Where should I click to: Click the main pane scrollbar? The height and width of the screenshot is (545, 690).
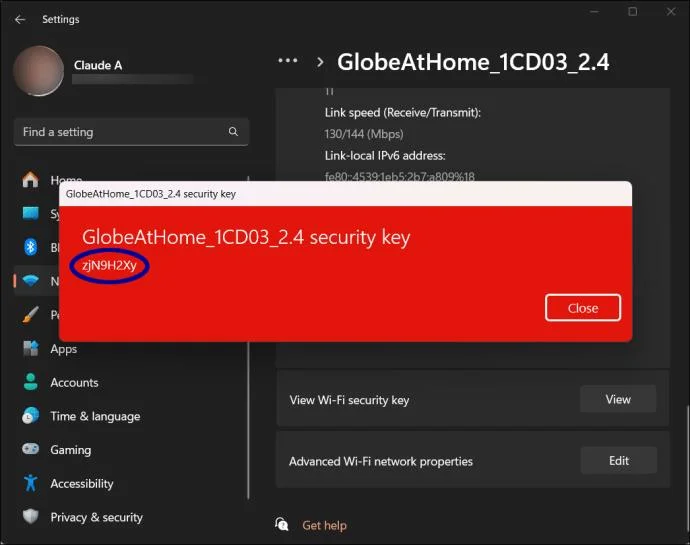click(x=687, y=469)
